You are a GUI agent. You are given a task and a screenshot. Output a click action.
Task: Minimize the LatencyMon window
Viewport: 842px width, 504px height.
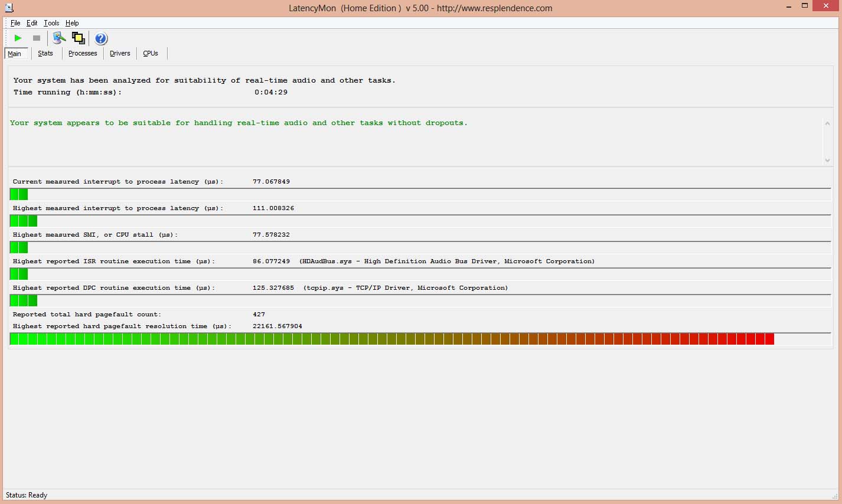coord(789,6)
